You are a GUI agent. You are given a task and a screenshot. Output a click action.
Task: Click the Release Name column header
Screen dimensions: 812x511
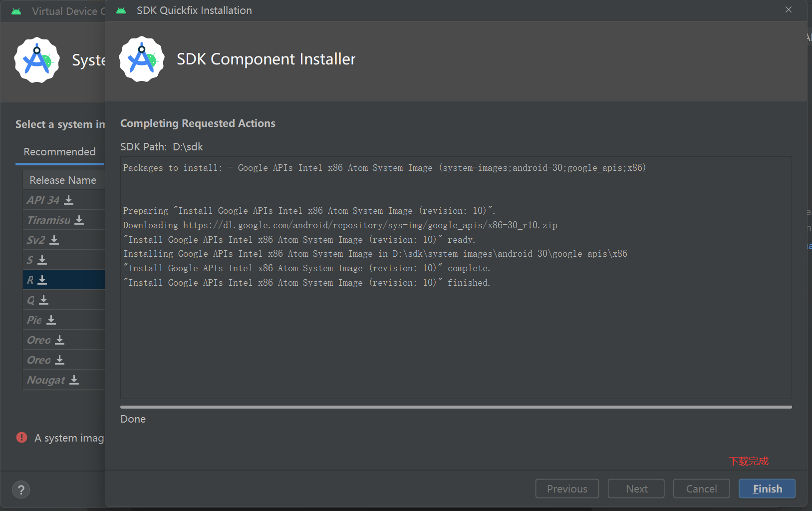pyautogui.click(x=63, y=180)
